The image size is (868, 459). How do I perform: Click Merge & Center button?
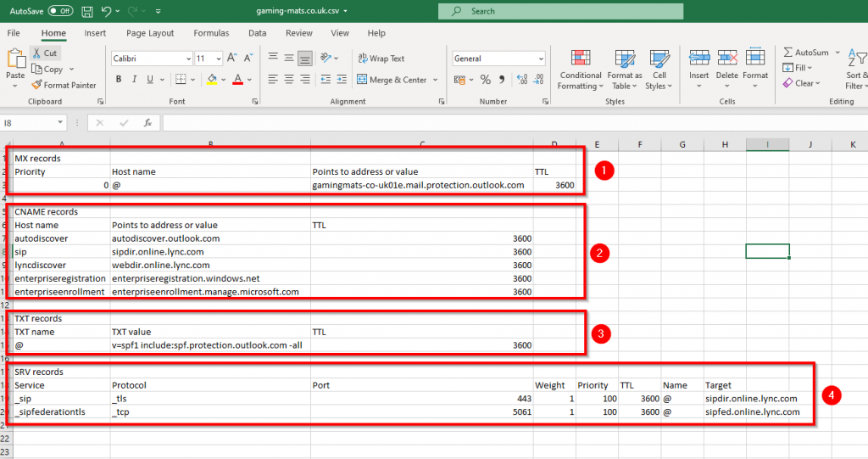392,80
